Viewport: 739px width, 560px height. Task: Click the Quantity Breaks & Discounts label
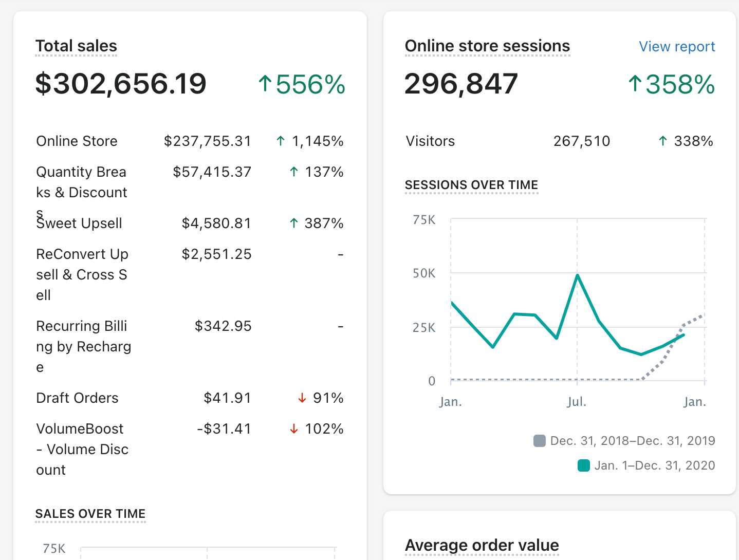[82, 192]
